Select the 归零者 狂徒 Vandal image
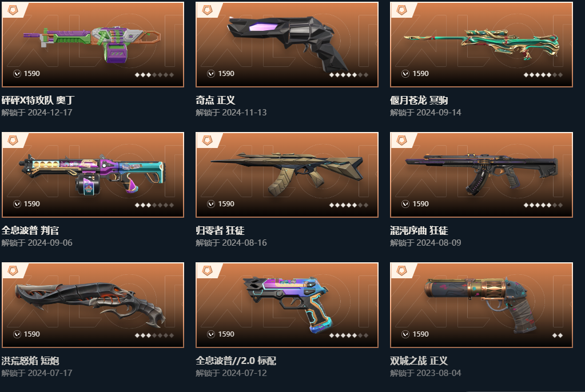The width and height of the screenshot is (585, 392). click(287, 174)
